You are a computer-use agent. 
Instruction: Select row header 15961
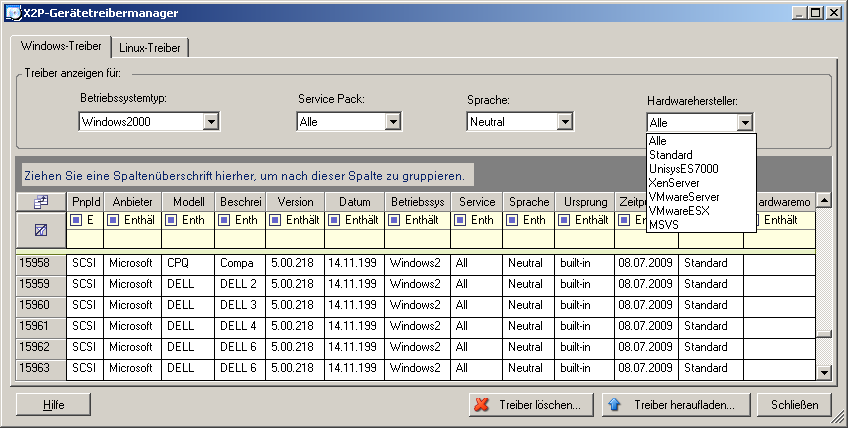[x=41, y=327]
